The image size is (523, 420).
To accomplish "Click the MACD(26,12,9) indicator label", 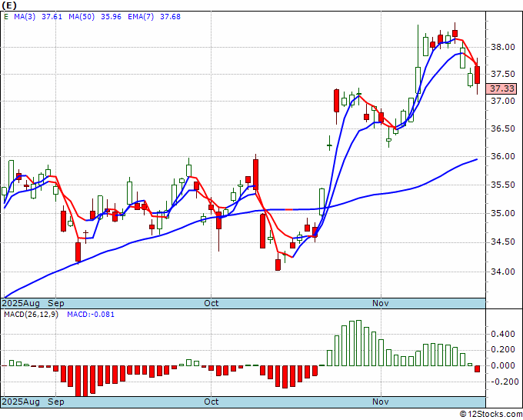I will click(31, 315).
